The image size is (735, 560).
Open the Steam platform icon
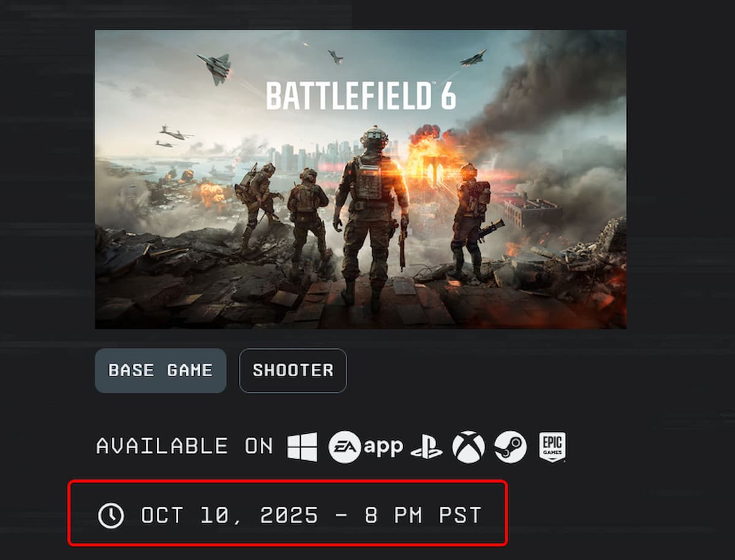click(x=510, y=447)
